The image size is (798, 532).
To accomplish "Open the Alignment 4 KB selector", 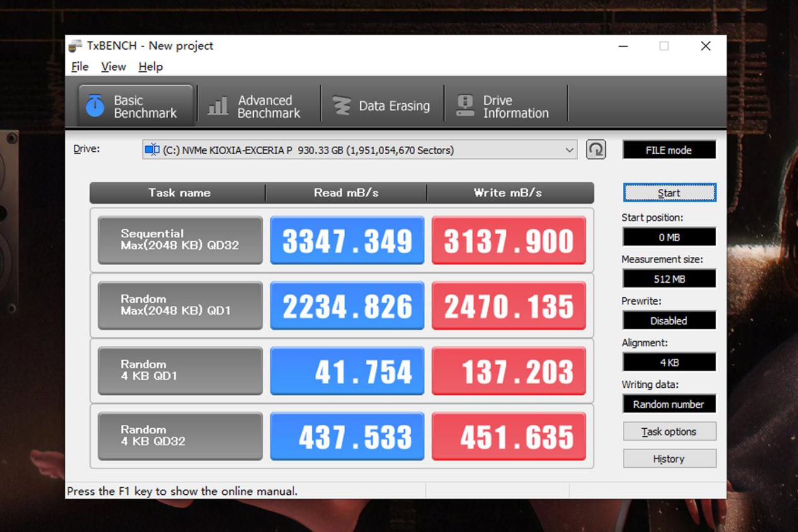I will pos(669,362).
